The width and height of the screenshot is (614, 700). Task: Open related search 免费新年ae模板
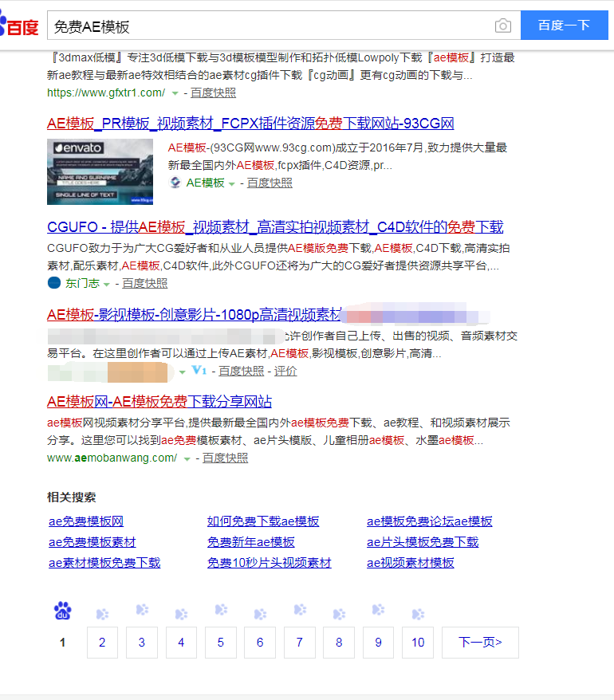(x=251, y=542)
